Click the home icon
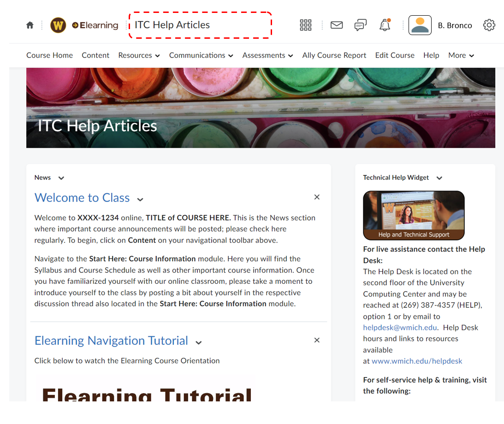 [30, 25]
